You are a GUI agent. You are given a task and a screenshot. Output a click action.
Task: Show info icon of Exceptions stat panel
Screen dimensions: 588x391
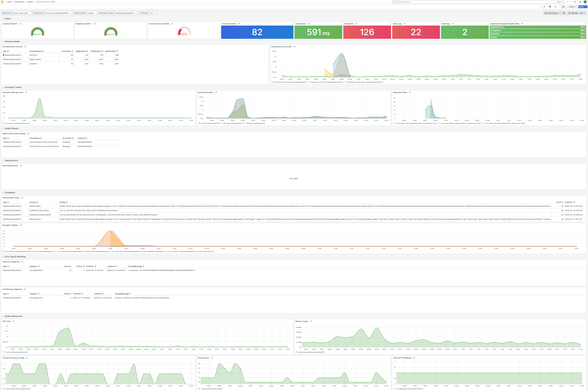356,24
